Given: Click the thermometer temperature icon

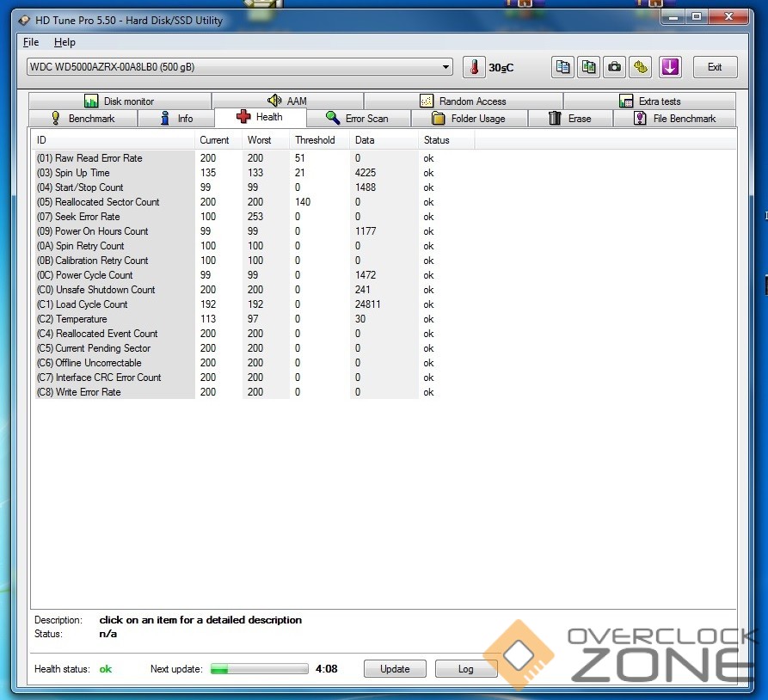Looking at the screenshot, I should pos(474,67).
